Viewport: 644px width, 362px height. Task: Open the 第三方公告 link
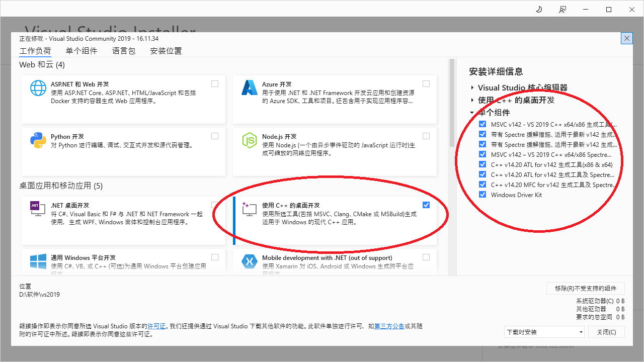coord(389,326)
